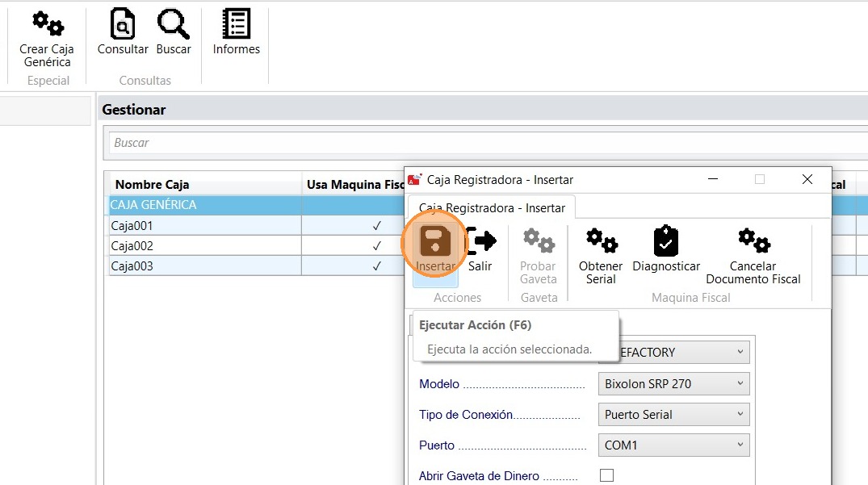Click the Salir exit arrow icon
This screenshot has width=868, height=485.
click(x=480, y=241)
